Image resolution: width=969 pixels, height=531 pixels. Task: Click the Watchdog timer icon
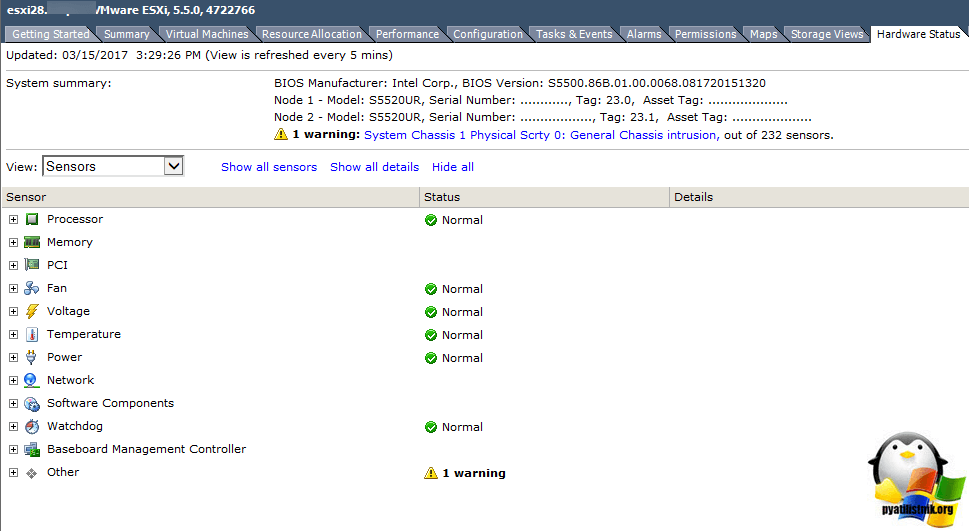coord(32,426)
